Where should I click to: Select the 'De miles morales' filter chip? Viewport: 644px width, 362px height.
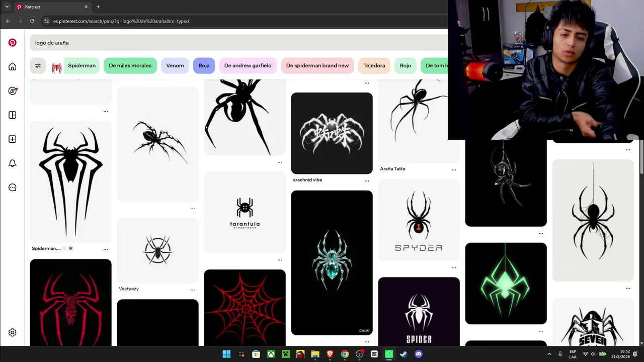[130, 66]
